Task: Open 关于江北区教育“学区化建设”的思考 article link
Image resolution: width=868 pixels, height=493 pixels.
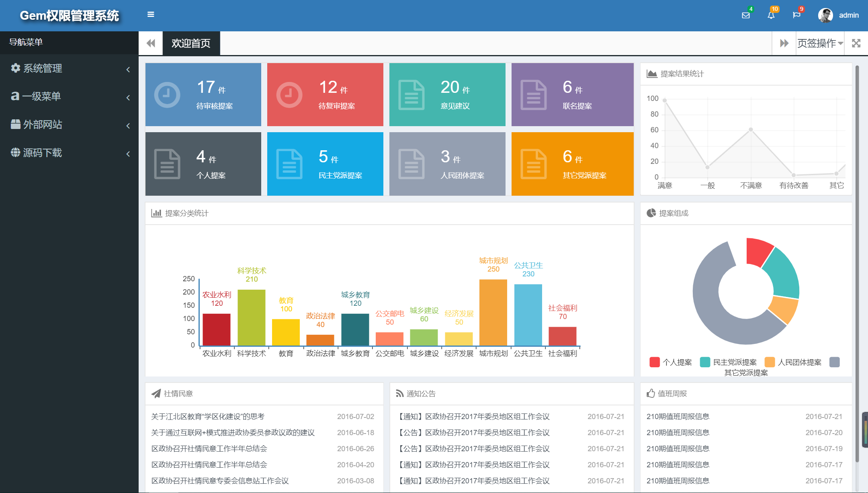Action: tap(208, 417)
